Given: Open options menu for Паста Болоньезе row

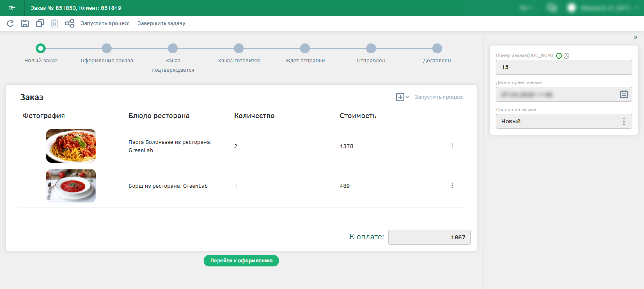Looking at the screenshot, I should tap(452, 146).
